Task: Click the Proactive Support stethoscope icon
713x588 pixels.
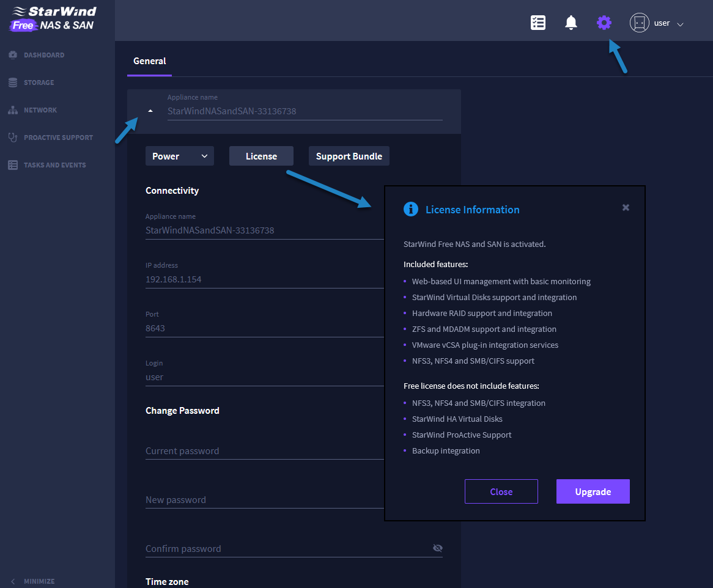Action: [13, 138]
